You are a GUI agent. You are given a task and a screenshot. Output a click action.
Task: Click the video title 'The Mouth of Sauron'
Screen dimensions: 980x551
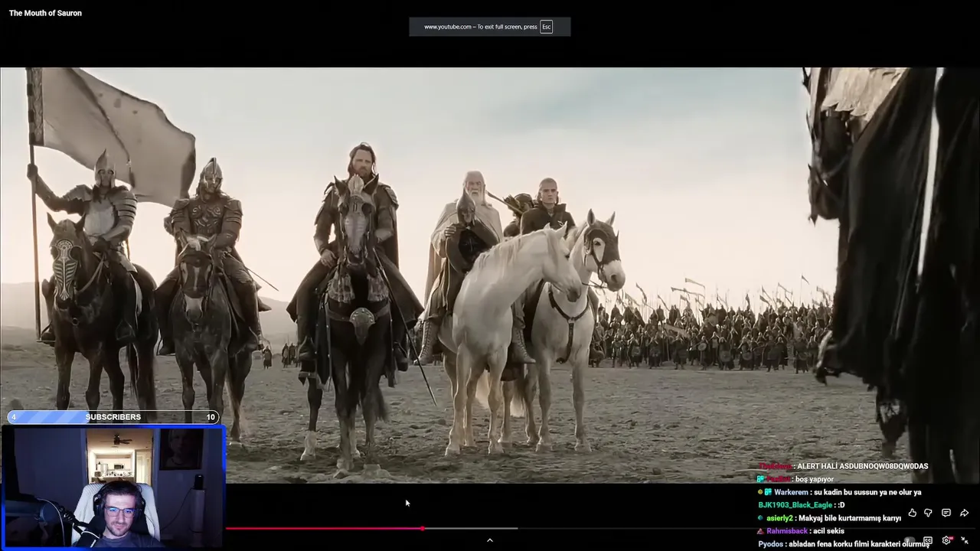coord(45,13)
